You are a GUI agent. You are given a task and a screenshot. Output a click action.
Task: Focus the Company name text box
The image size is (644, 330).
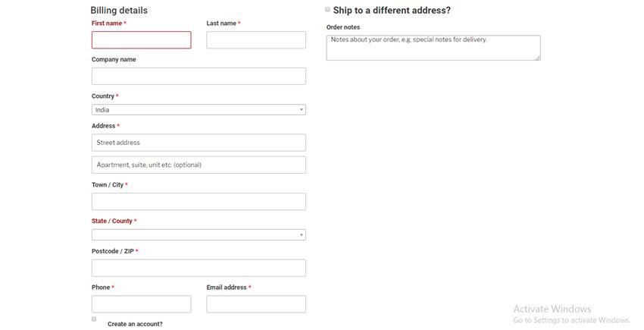tap(199, 76)
